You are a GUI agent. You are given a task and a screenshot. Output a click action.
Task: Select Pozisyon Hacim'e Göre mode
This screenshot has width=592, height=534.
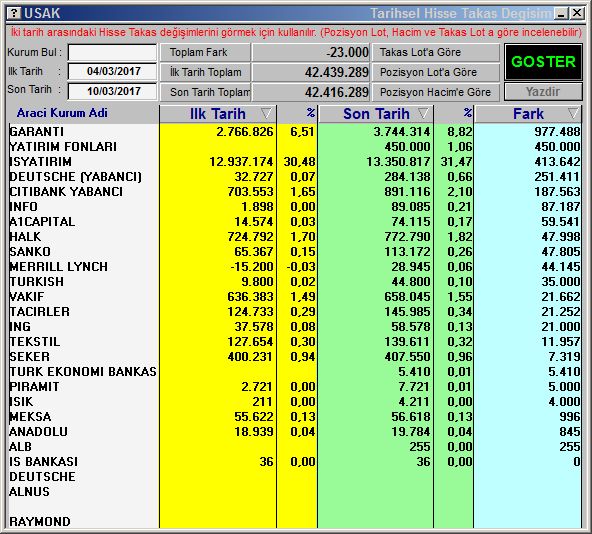(x=436, y=92)
